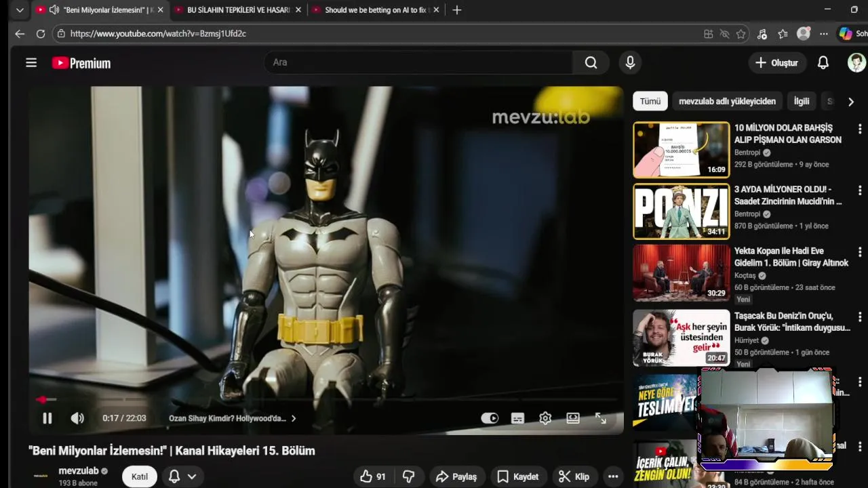Toggle the autoplay switch in player
868x488 pixels.
tap(490, 418)
